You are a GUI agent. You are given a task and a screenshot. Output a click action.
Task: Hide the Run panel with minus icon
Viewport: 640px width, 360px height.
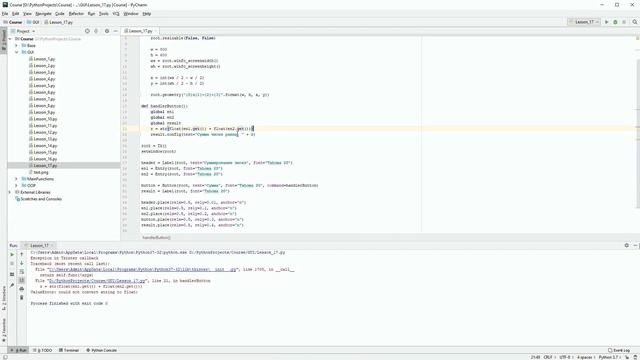(635, 245)
